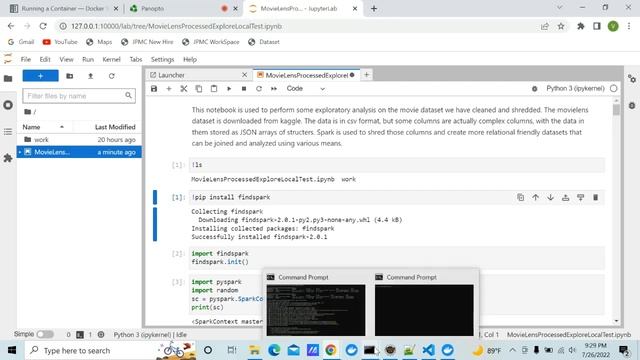
Task: Click the !ls code cell input
Action: tap(397, 165)
